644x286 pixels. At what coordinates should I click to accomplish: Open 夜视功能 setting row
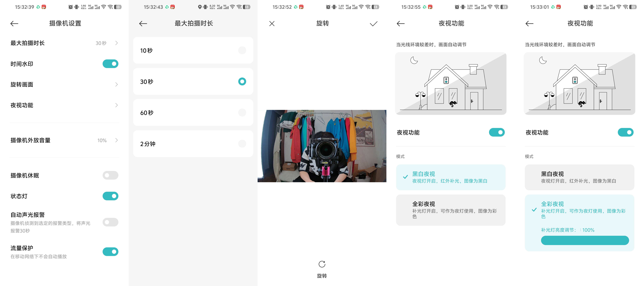click(x=64, y=105)
